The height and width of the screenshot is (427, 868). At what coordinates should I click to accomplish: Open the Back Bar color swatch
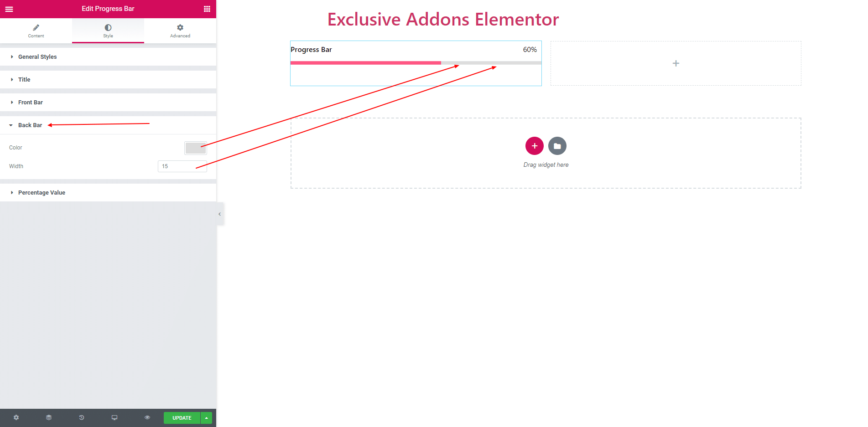coord(196,148)
